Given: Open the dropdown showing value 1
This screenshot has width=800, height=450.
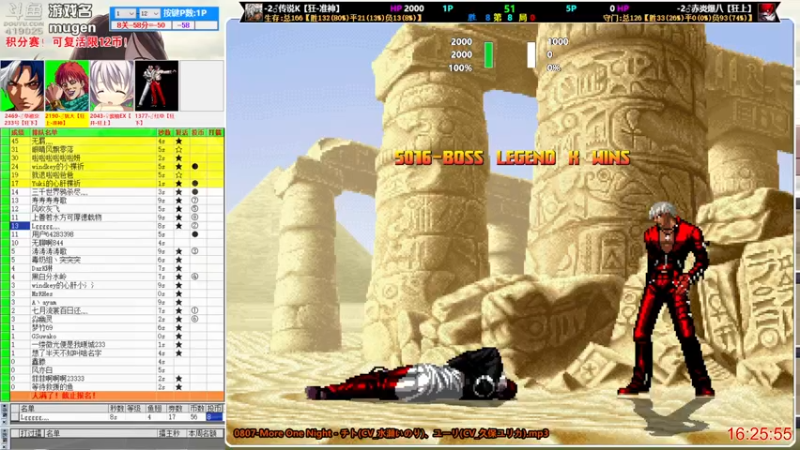Looking at the screenshot, I should click(125, 13).
